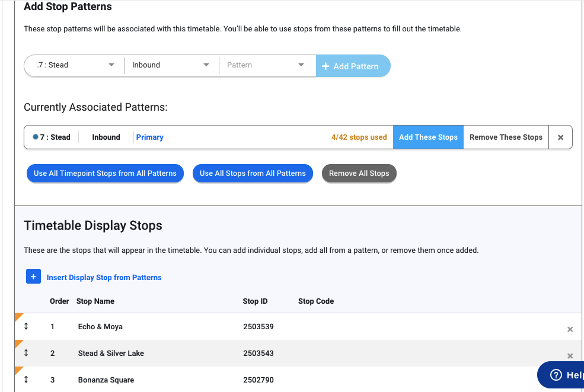Click the Stop Code column header

coord(316,301)
